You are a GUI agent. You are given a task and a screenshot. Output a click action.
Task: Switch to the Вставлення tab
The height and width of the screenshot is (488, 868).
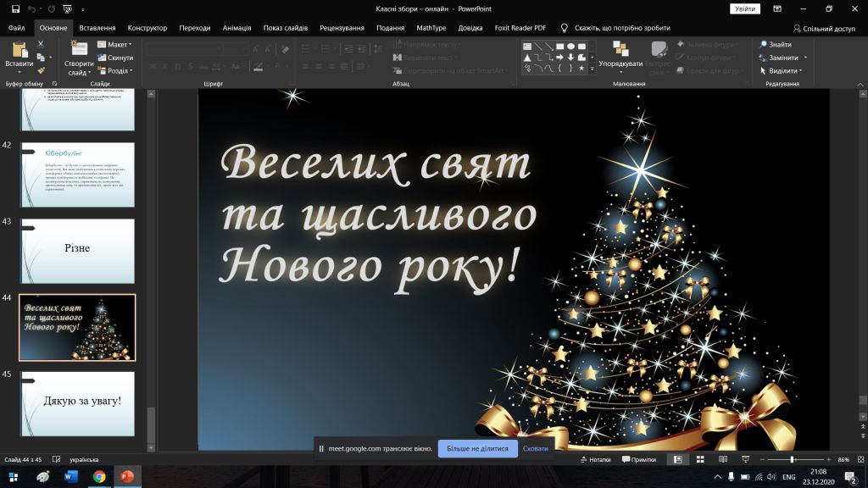click(97, 28)
